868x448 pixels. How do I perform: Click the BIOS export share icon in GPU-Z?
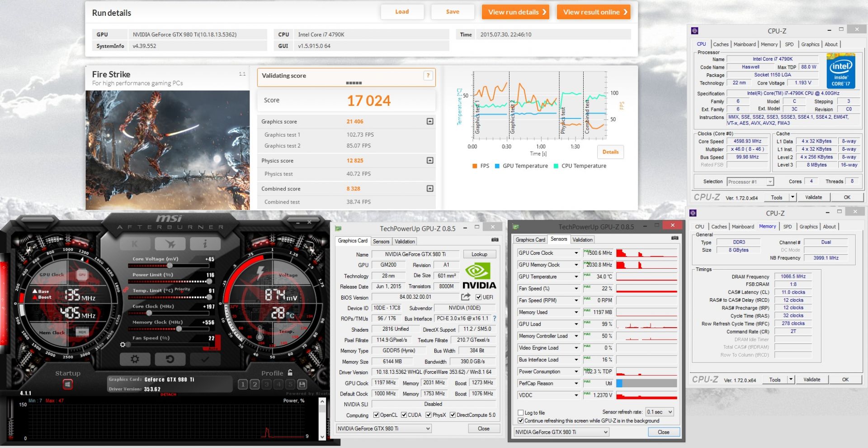point(466,297)
